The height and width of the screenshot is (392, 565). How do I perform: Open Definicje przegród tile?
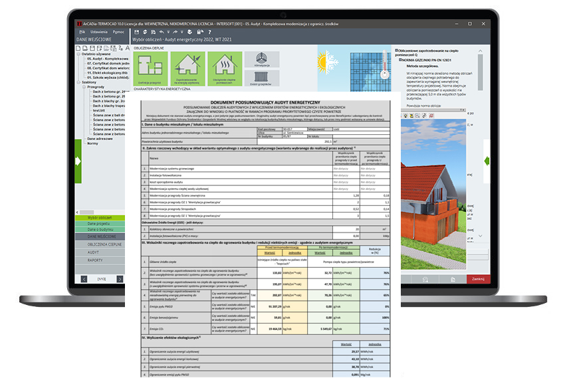[150, 68]
